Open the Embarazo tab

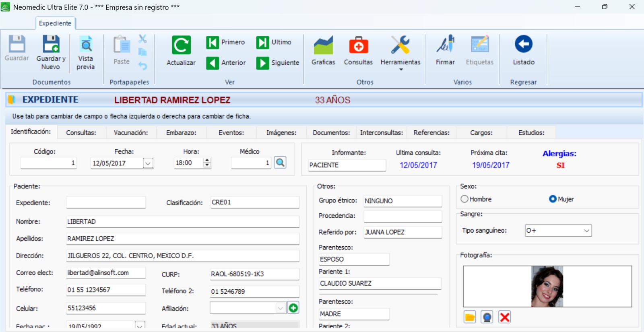click(x=181, y=132)
